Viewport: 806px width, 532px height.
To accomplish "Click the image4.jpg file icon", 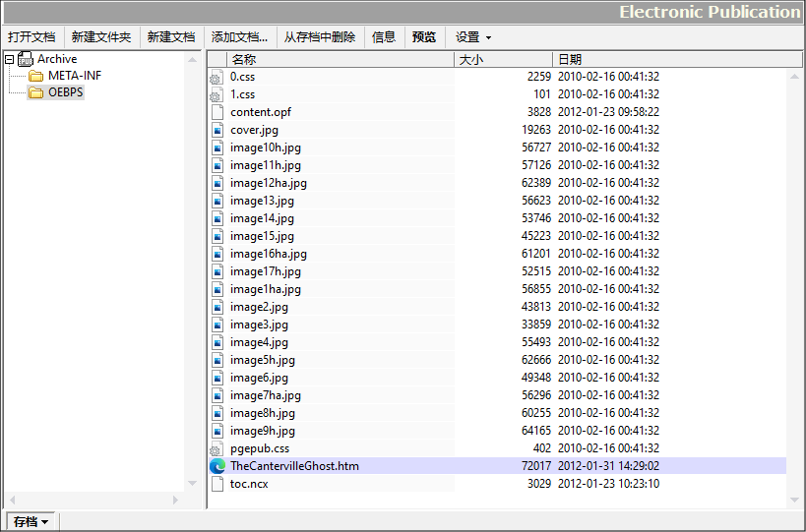I will tap(217, 342).
